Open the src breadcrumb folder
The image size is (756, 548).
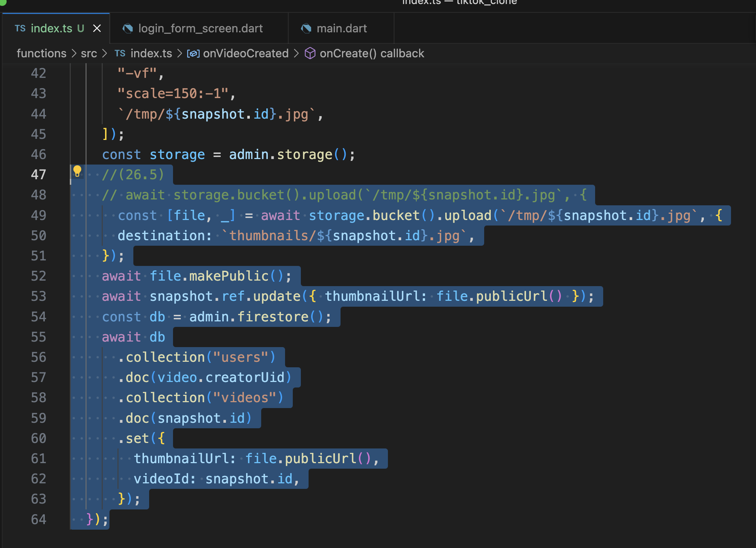(89, 53)
